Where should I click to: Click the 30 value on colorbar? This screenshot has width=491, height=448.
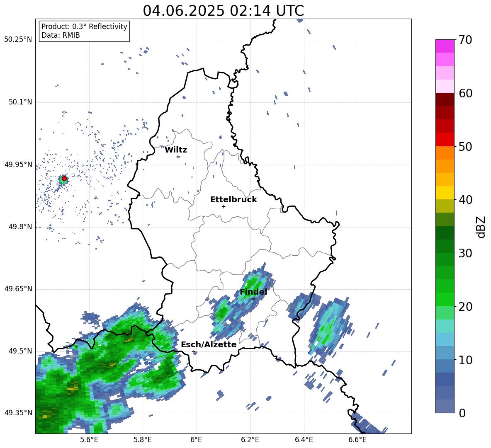(x=465, y=253)
